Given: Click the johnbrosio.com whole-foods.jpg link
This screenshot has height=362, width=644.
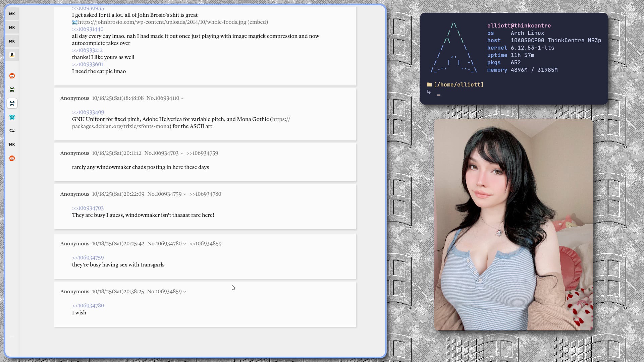Looking at the screenshot, I should click(162, 22).
